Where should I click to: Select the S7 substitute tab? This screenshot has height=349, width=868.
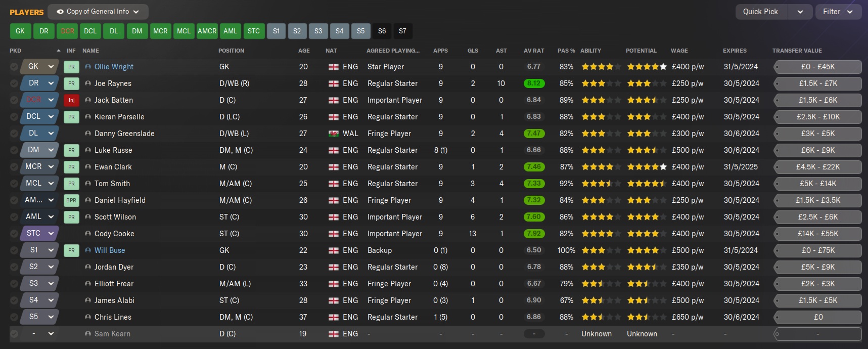(x=402, y=31)
